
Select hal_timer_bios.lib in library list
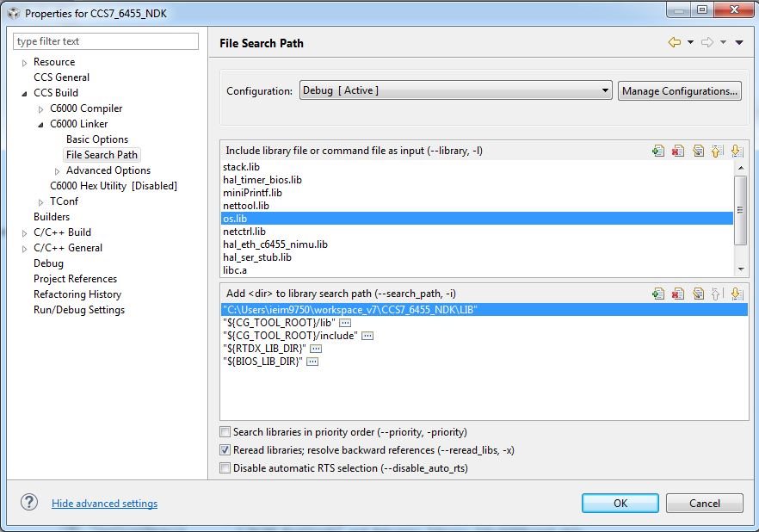click(262, 180)
